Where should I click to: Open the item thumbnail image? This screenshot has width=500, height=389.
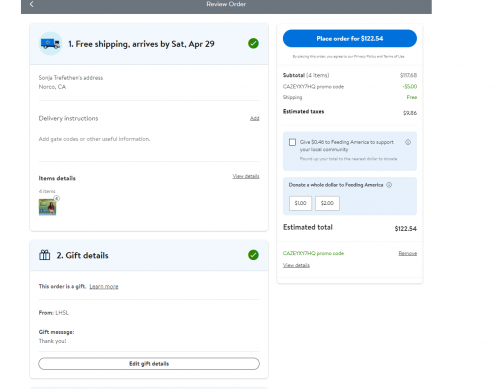47,207
